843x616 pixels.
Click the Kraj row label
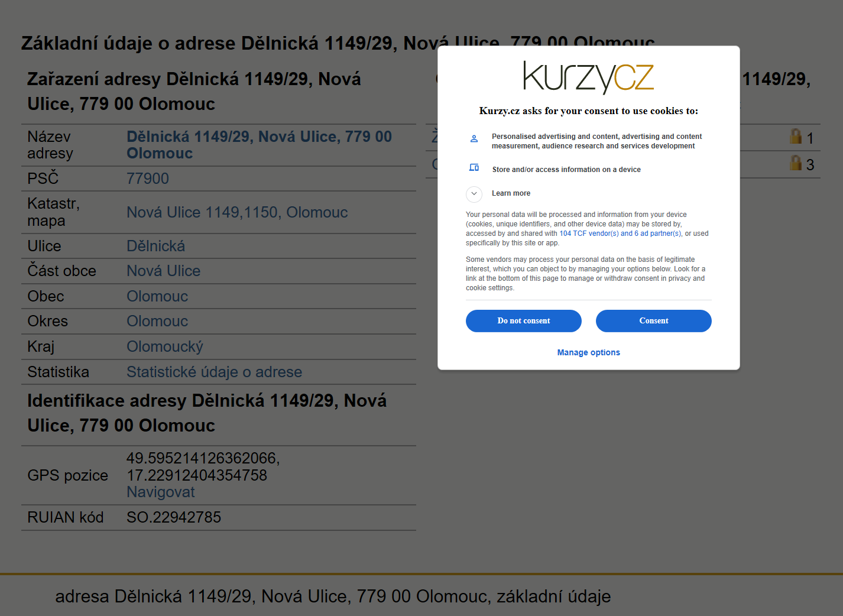(41, 346)
